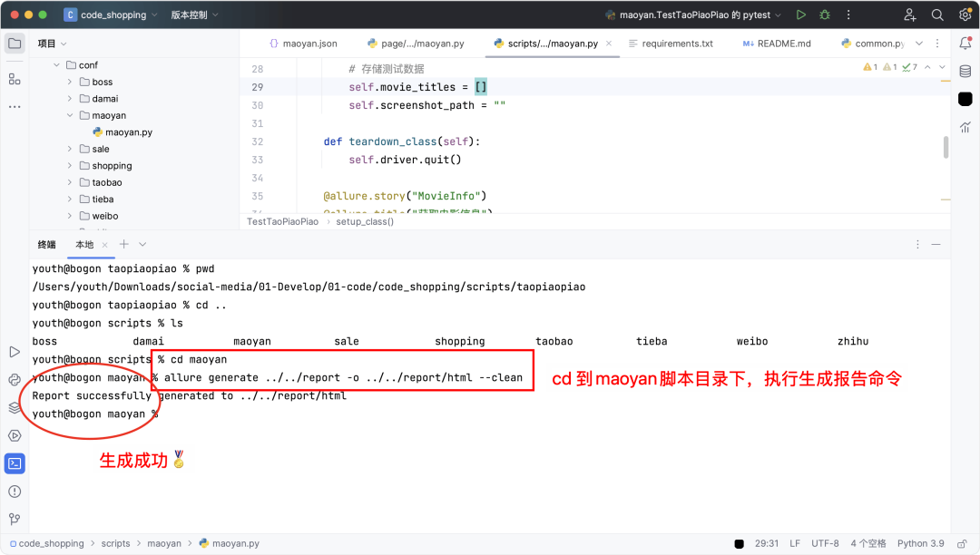Image resolution: width=980 pixels, height=555 pixels.
Task: Select the tieba folder in project tree
Action: (97, 200)
